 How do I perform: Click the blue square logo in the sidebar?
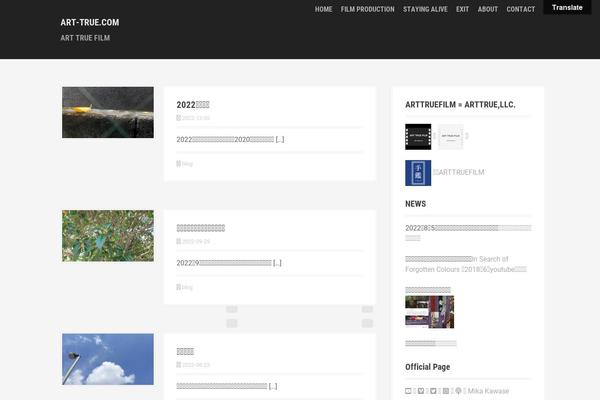(x=418, y=173)
